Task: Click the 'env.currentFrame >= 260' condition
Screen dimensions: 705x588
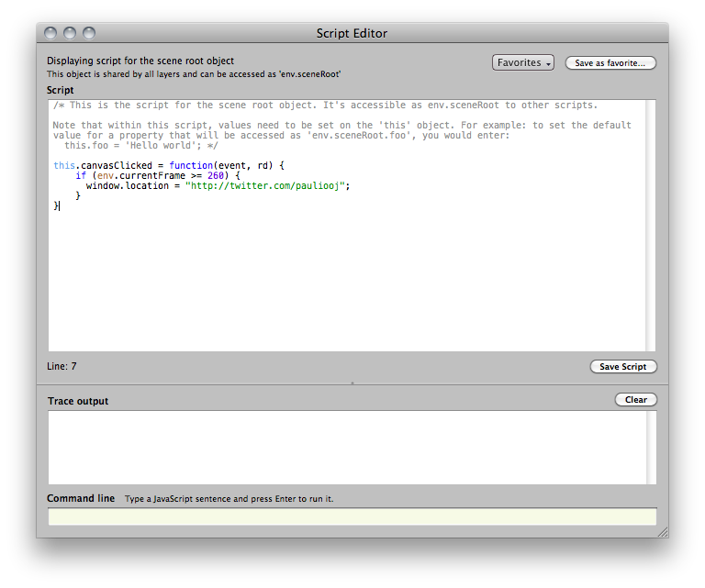Action: coord(160,175)
